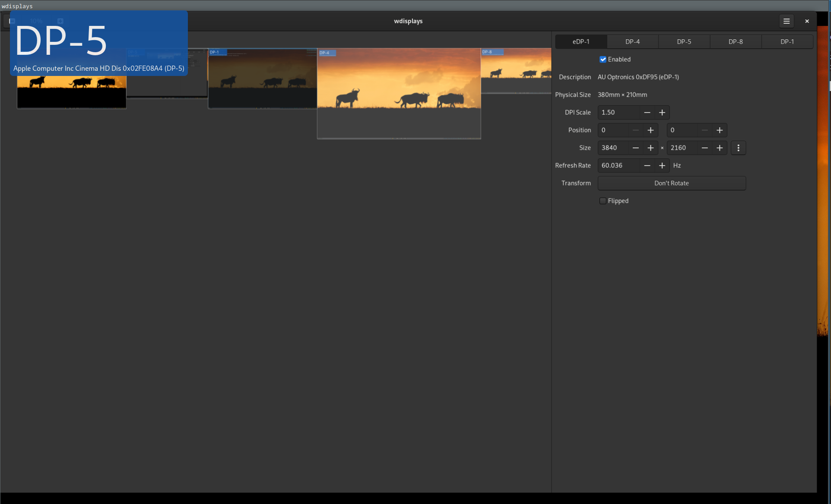Switch to the DP-8 tab
Image resolution: width=831 pixels, height=504 pixels.
pos(736,42)
